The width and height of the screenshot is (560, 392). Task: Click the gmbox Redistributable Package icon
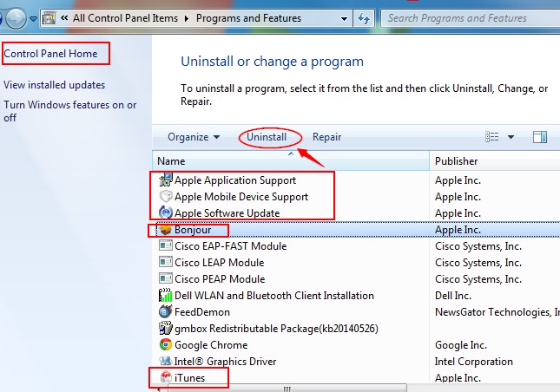pos(166,328)
